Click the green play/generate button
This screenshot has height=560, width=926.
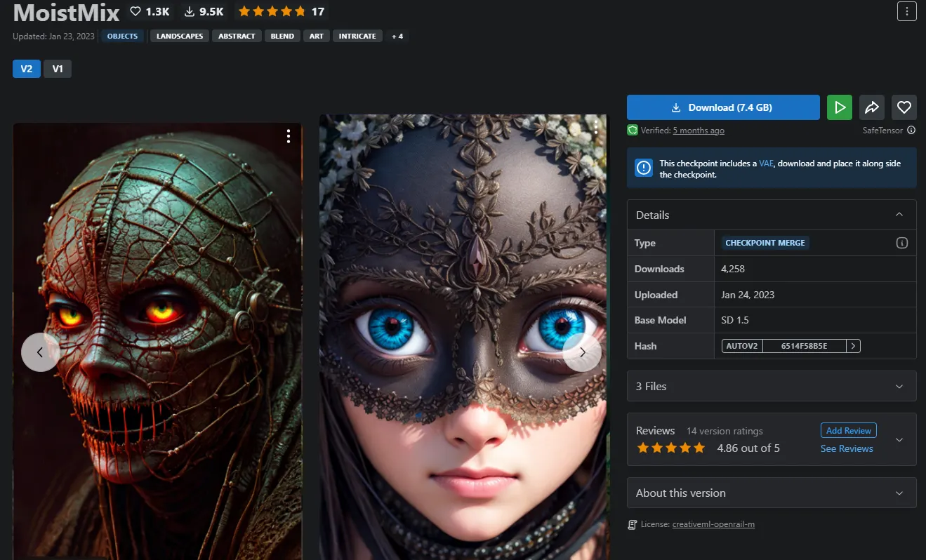tap(839, 107)
